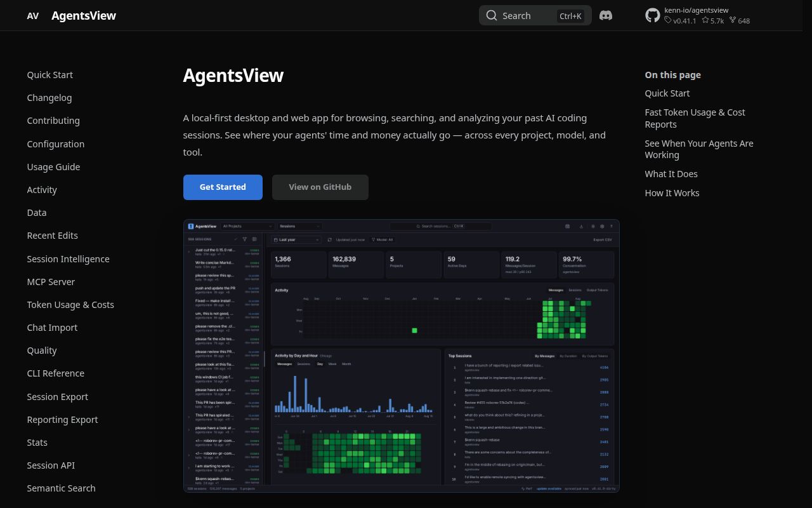Viewport: 812px width, 508px height.
Task: Go to Stats page
Action: coord(37,443)
